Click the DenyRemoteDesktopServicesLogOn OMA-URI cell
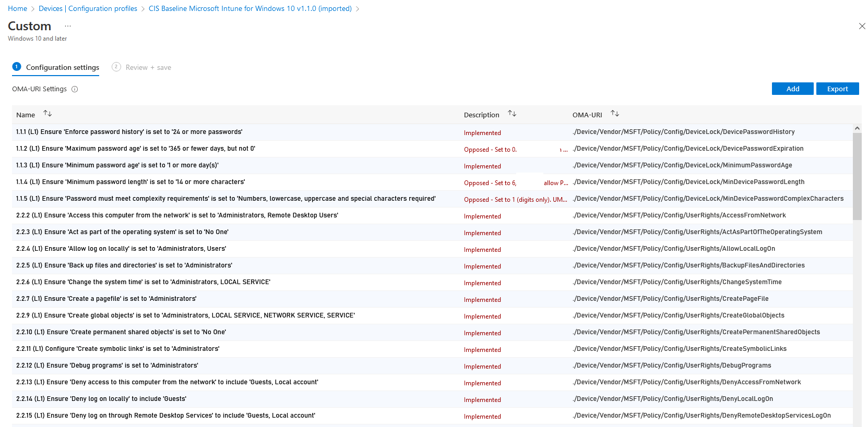Viewport: 868px width, 427px height. 701,416
